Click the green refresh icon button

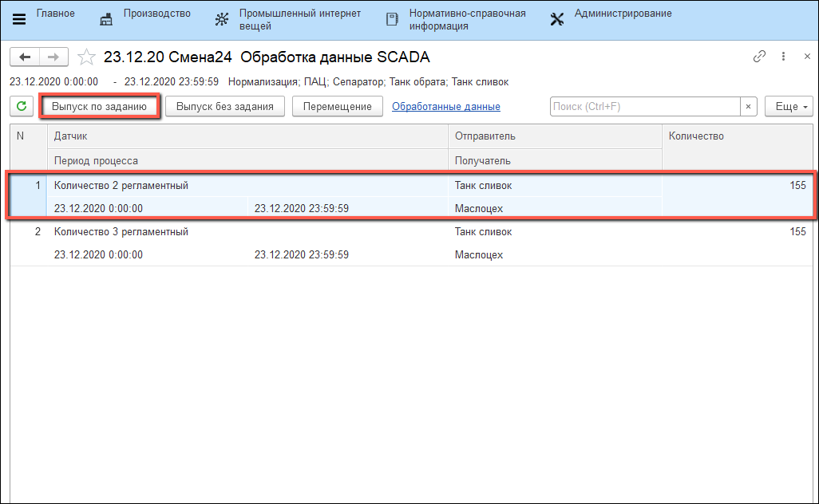tap(22, 107)
